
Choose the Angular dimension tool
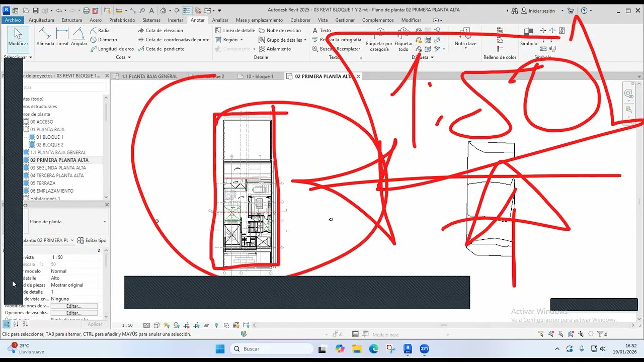79,38
